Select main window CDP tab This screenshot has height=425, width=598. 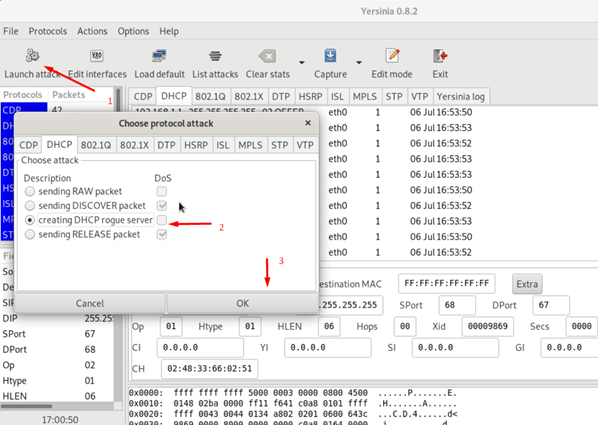coord(143,97)
